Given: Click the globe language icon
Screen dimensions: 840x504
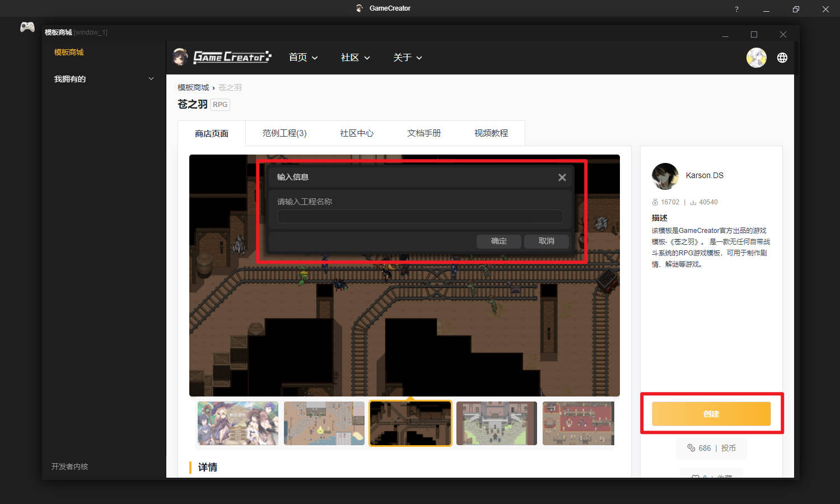Looking at the screenshot, I should point(782,58).
